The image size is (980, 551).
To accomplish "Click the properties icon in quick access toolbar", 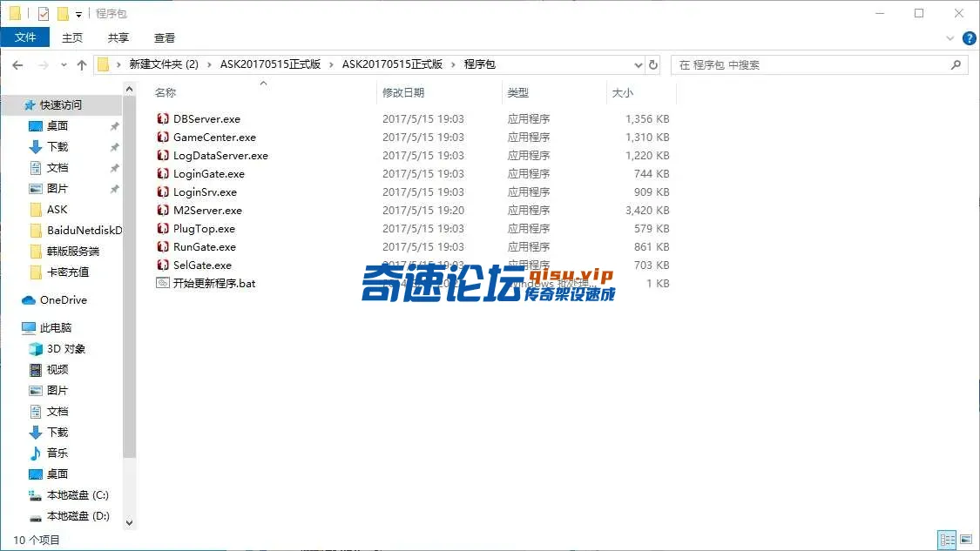I will point(44,13).
